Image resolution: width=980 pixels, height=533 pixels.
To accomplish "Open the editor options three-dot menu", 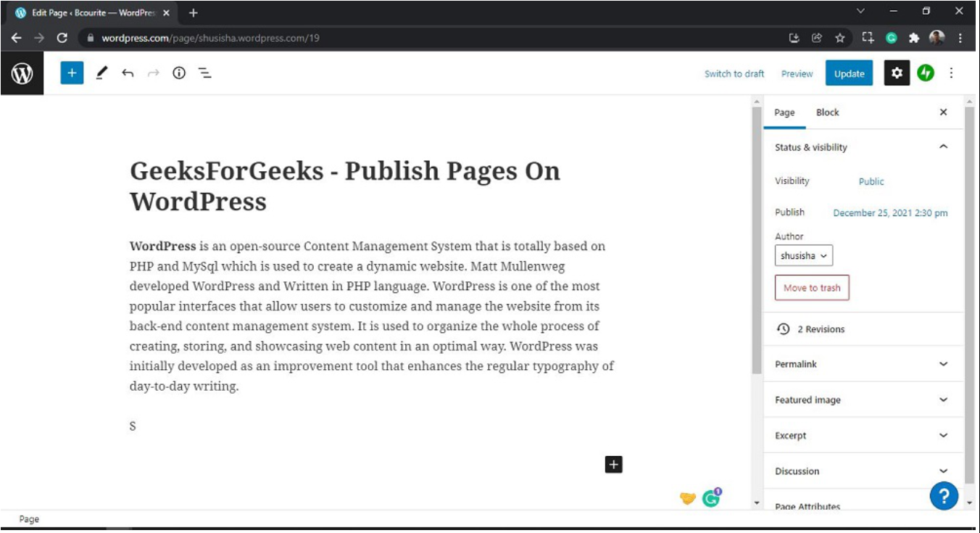I will 952,73.
